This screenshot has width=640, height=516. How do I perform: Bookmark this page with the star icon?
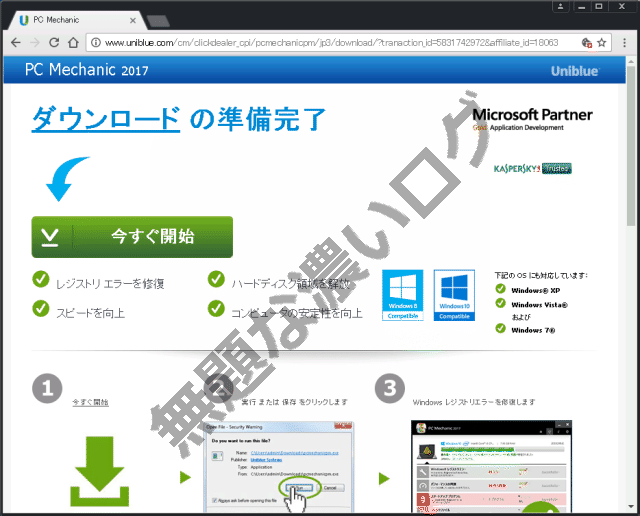click(602, 42)
